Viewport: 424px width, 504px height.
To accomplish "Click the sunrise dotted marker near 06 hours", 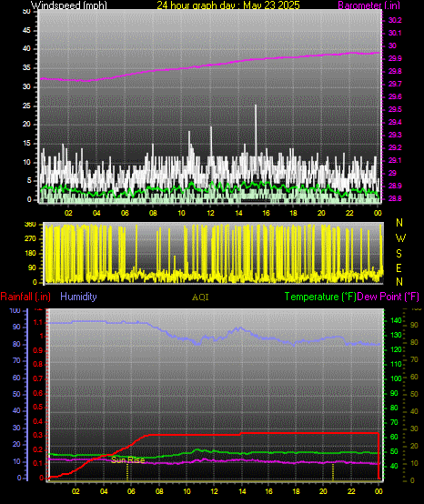I will tap(127, 472).
